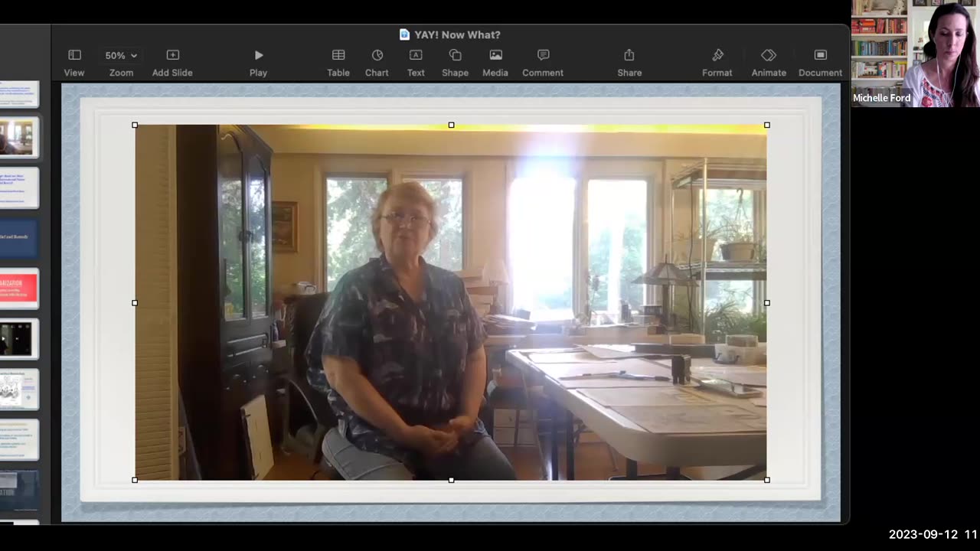This screenshot has height=551, width=980.
Task: Select the black slide thumbnail in navigator
Action: point(19,338)
